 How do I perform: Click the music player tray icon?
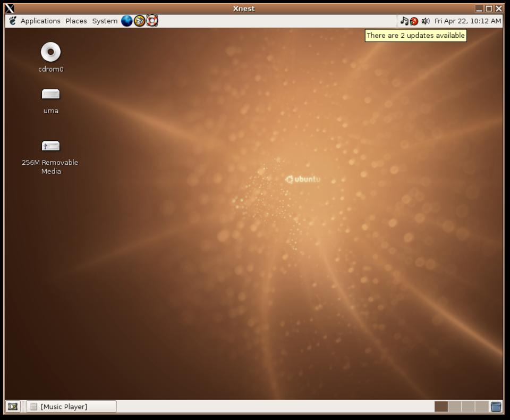(x=404, y=21)
